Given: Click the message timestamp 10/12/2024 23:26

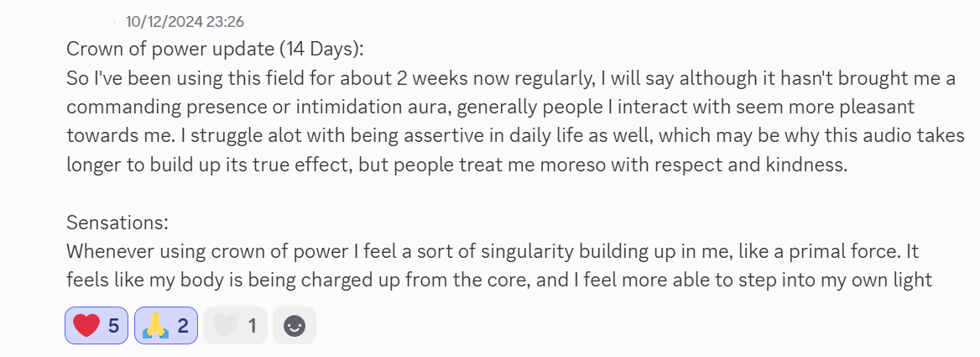Looking at the screenshot, I should [x=185, y=22].
